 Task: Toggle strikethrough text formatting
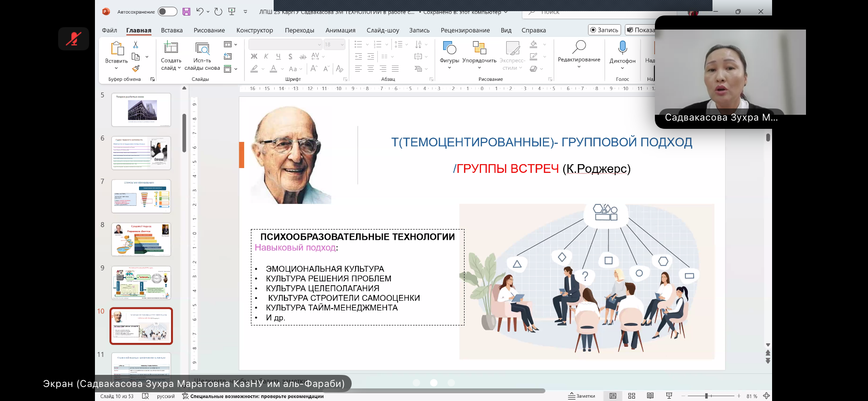pyautogui.click(x=303, y=57)
